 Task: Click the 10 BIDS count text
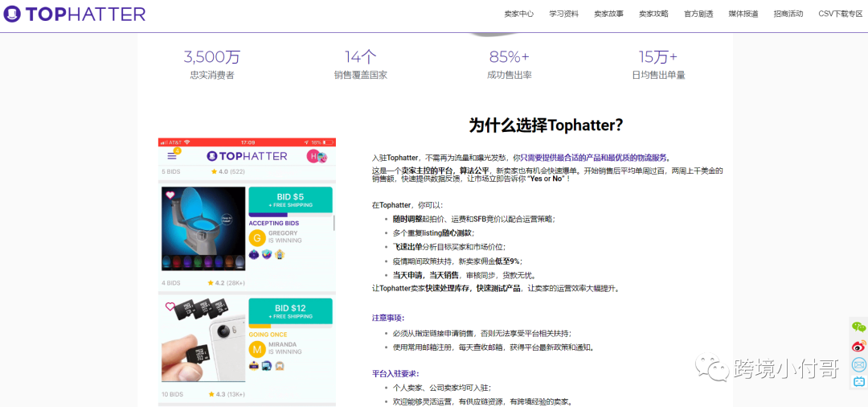coord(173,394)
